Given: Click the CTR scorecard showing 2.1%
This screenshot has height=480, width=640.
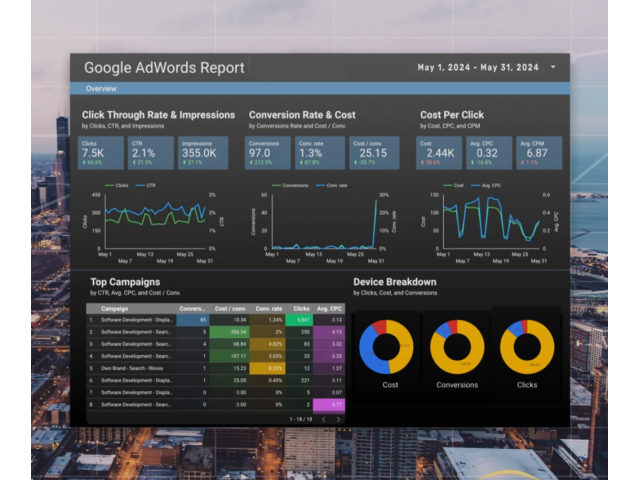Looking at the screenshot, I should pos(150,153).
